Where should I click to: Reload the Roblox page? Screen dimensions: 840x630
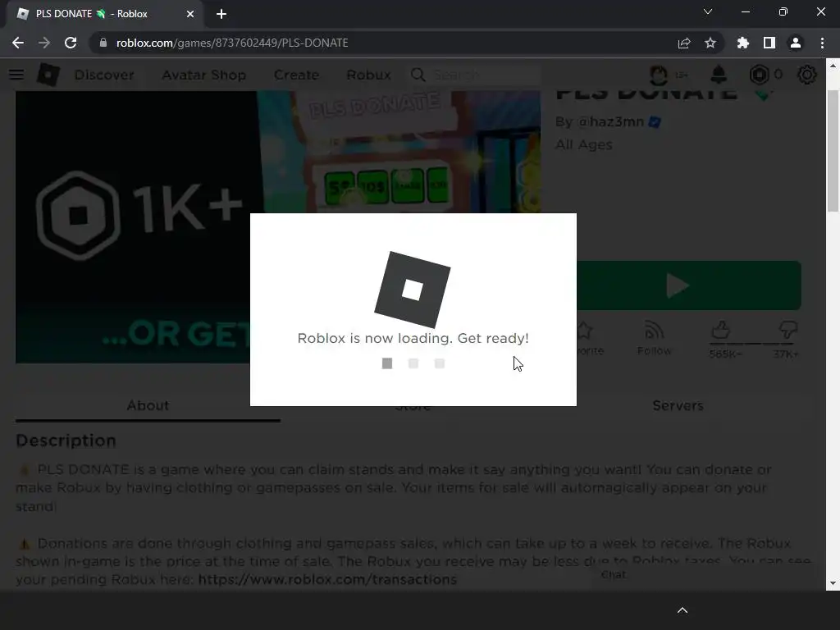71,43
